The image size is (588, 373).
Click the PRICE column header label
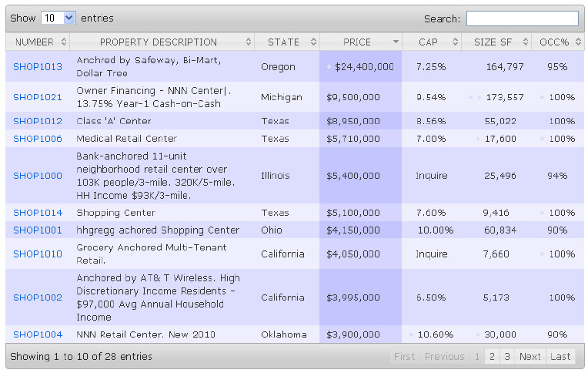357,42
